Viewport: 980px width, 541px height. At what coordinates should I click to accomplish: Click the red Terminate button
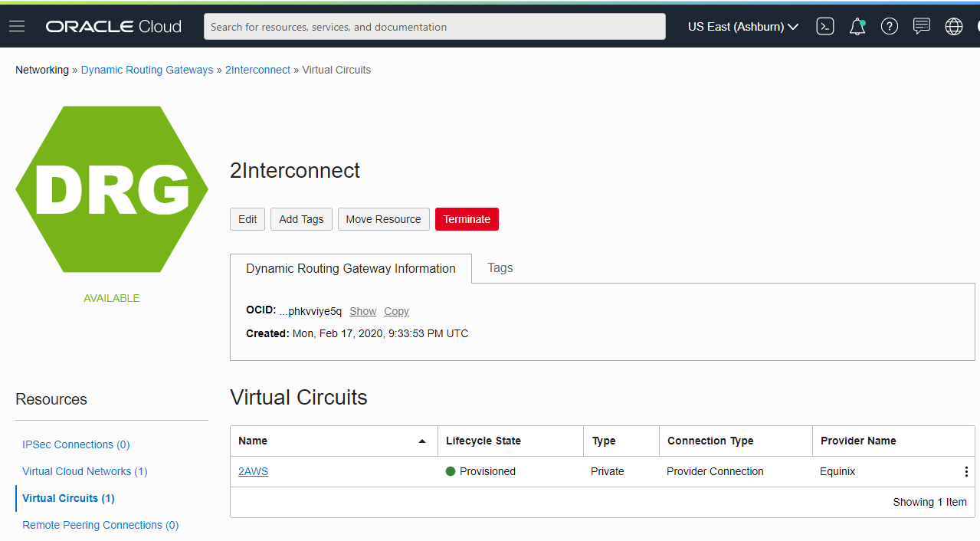click(x=467, y=219)
